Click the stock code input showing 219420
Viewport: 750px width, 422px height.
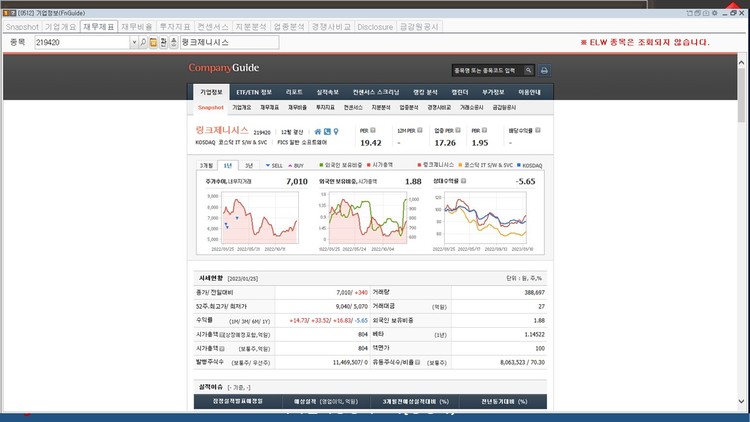82,43
